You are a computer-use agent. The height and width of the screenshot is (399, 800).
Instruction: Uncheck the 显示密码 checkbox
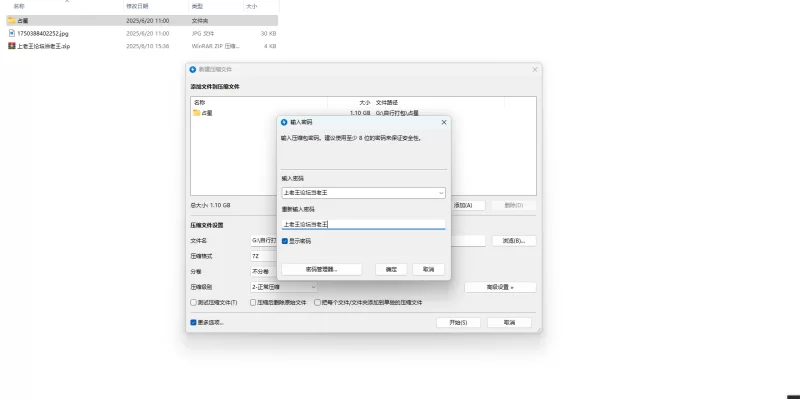[x=285, y=241]
